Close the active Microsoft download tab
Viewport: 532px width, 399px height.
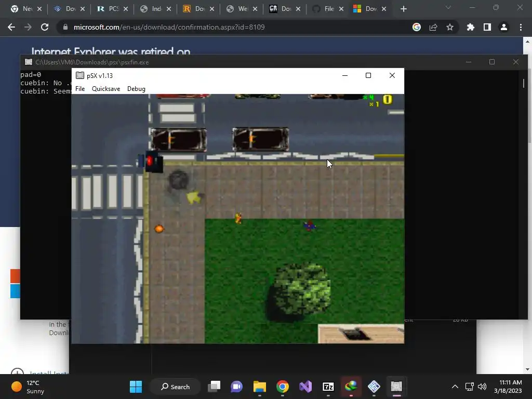click(384, 9)
